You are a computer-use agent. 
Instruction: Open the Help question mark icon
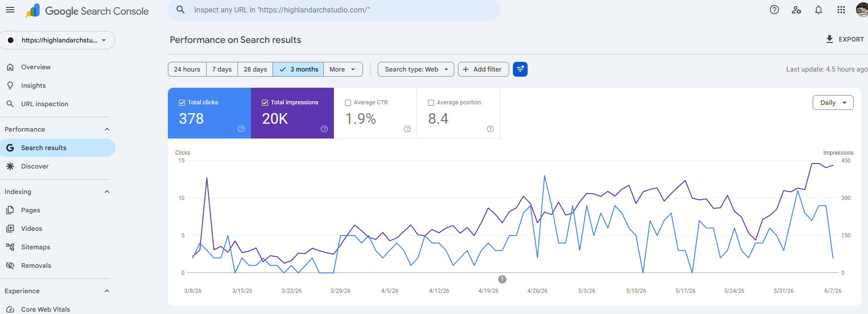pos(774,10)
